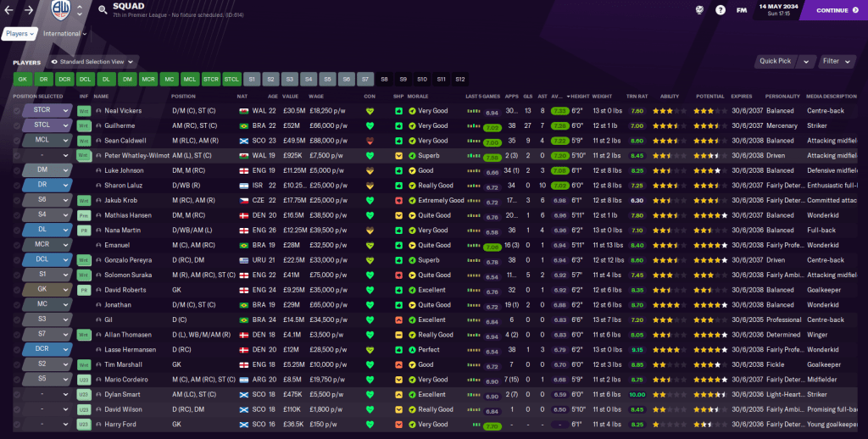This screenshot has width=868, height=439.
Task: Open the globe world icon in the top bar
Action: click(x=699, y=11)
